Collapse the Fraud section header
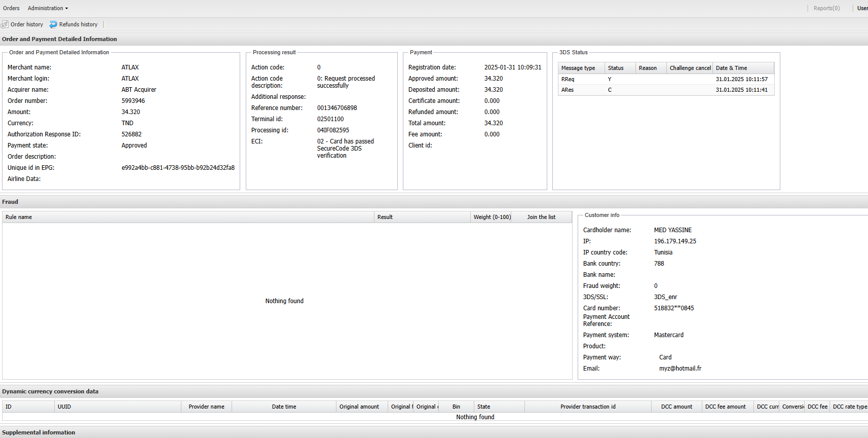The image size is (868, 438). [10, 202]
